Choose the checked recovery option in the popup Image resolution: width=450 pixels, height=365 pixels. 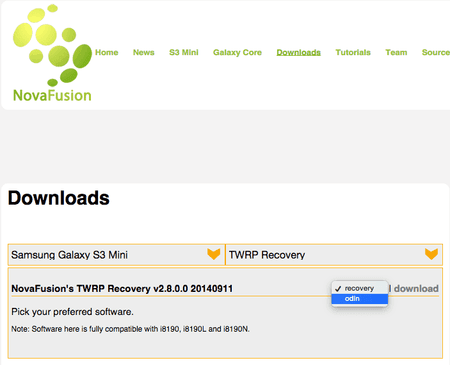coord(359,288)
